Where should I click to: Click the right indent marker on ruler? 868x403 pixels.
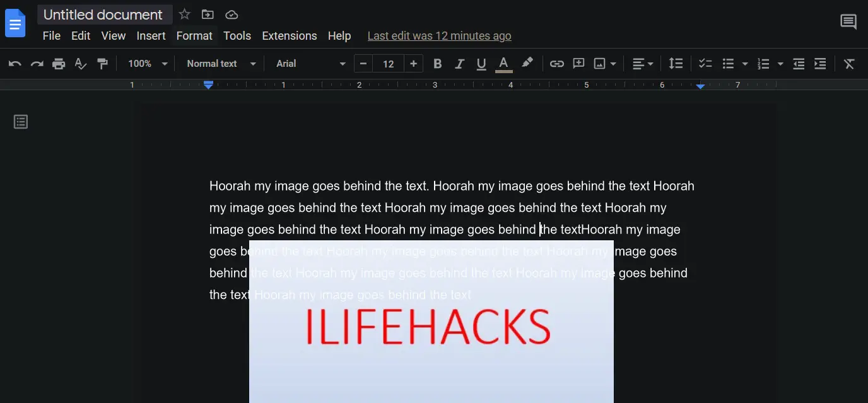tap(700, 86)
